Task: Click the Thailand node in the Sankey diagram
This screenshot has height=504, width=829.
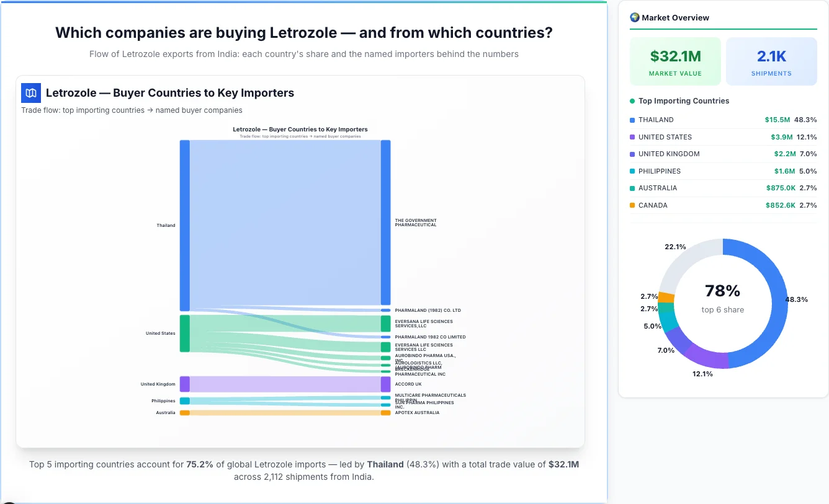Action: (x=184, y=225)
